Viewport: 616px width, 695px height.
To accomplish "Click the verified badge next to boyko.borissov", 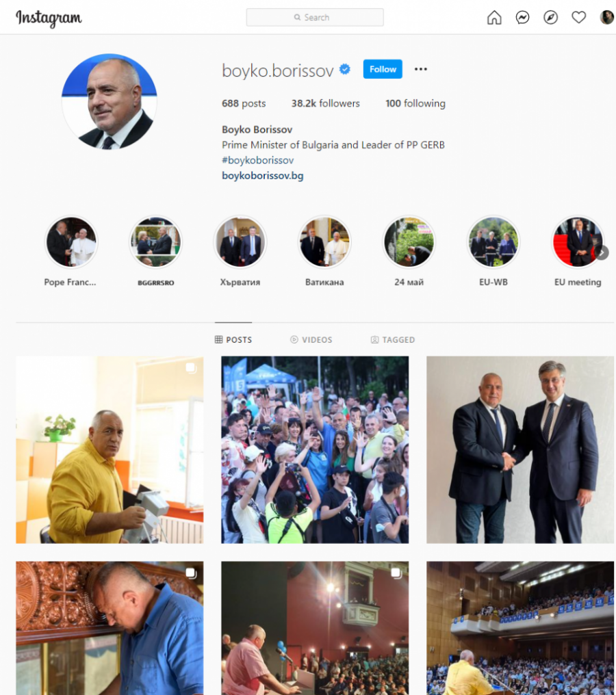I will click(x=344, y=69).
